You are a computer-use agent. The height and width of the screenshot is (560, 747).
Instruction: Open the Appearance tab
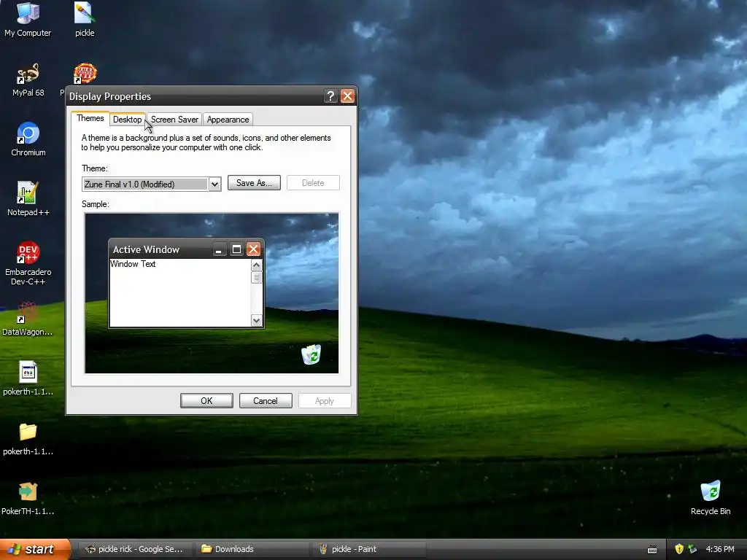point(228,120)
